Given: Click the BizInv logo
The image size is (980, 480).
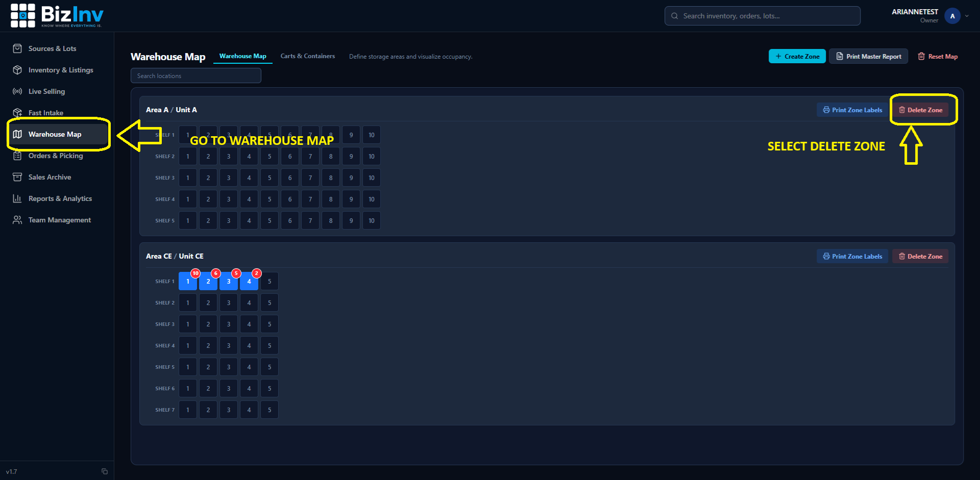Looking at the screenshot, I should 57,16.
